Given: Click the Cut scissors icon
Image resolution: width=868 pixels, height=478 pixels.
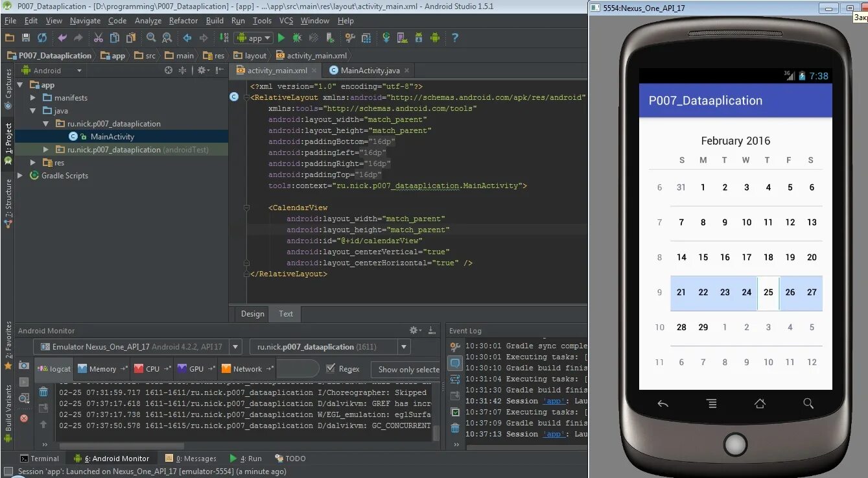Looking at the screenshot, I should pyautogui.click(x=99, y=38).
